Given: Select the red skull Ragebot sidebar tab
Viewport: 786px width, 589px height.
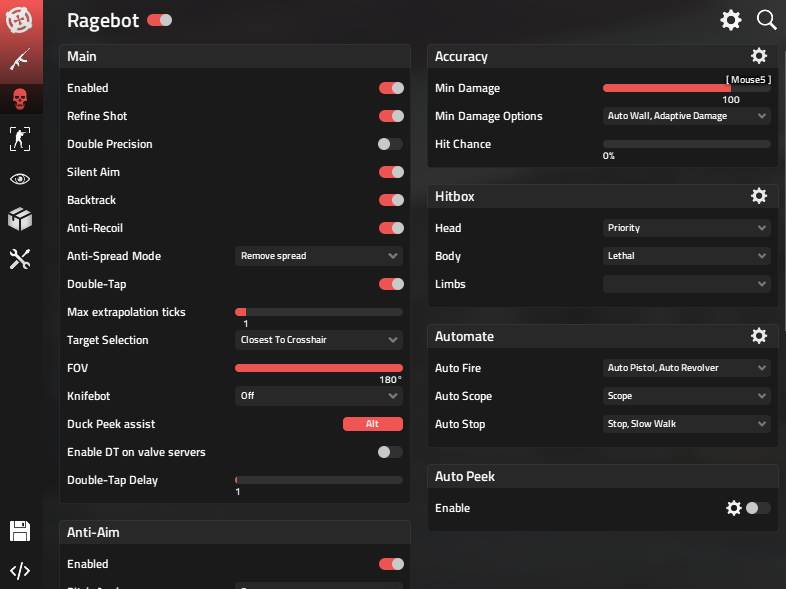Looking at the screenshot, I should point(20,99).
